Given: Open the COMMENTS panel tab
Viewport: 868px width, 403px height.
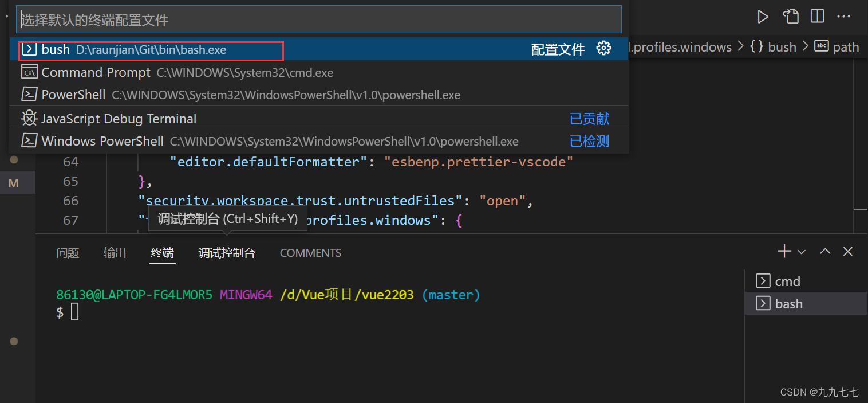Looking at the screenshot, I should coord(311,253).
